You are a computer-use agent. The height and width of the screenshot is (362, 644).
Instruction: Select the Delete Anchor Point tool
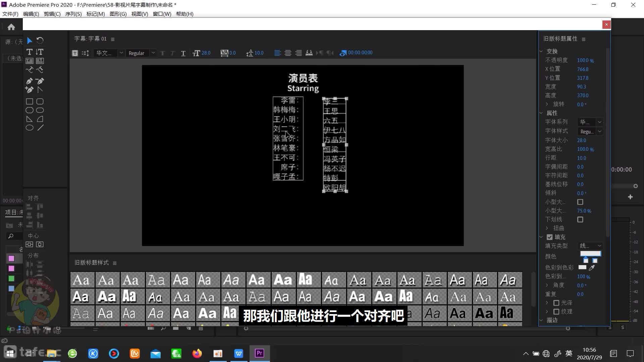40,81
